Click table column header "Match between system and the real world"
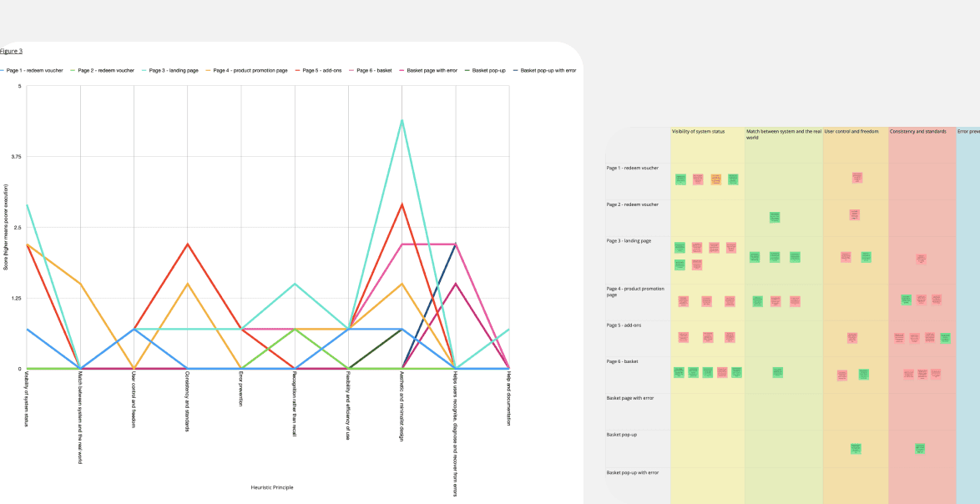Viewport: 980px width, 504px height. tap(783, 135)
